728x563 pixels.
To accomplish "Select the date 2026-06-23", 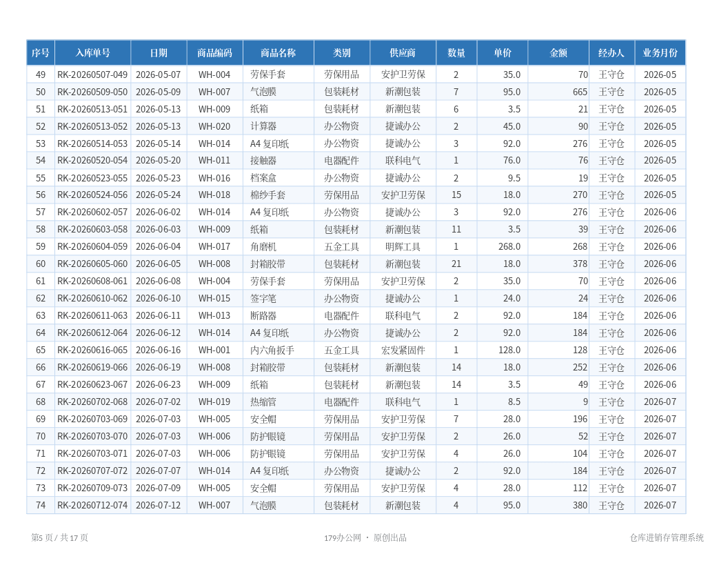I will tap(159, 384).
